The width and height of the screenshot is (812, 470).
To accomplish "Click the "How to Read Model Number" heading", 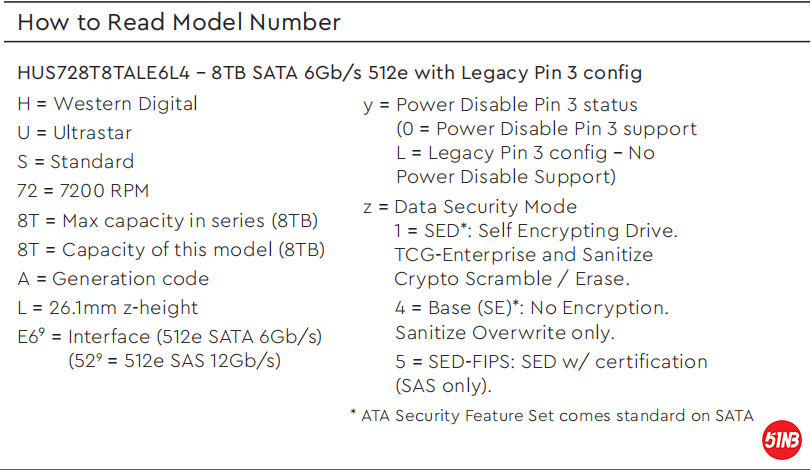I will [x=179, y=22].
